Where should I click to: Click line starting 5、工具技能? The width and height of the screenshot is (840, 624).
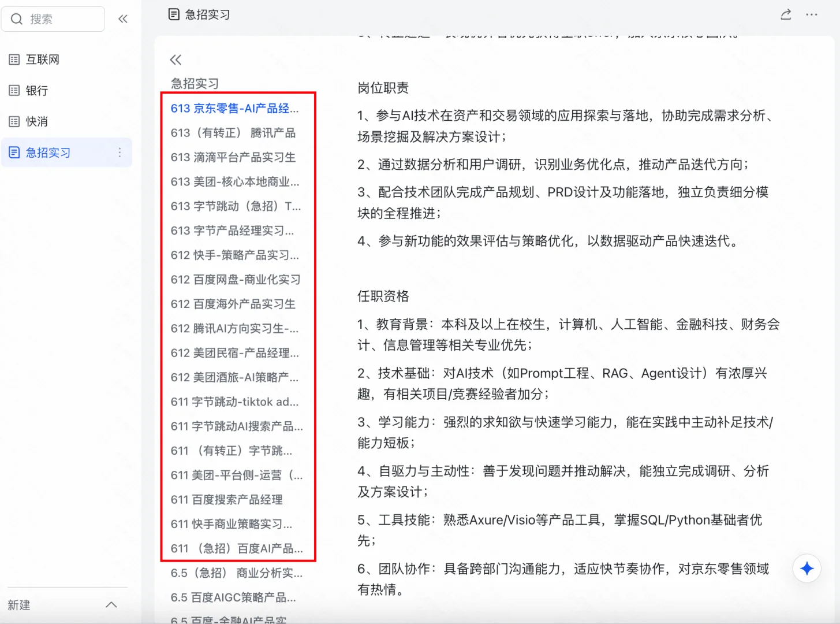coord(560,530)
